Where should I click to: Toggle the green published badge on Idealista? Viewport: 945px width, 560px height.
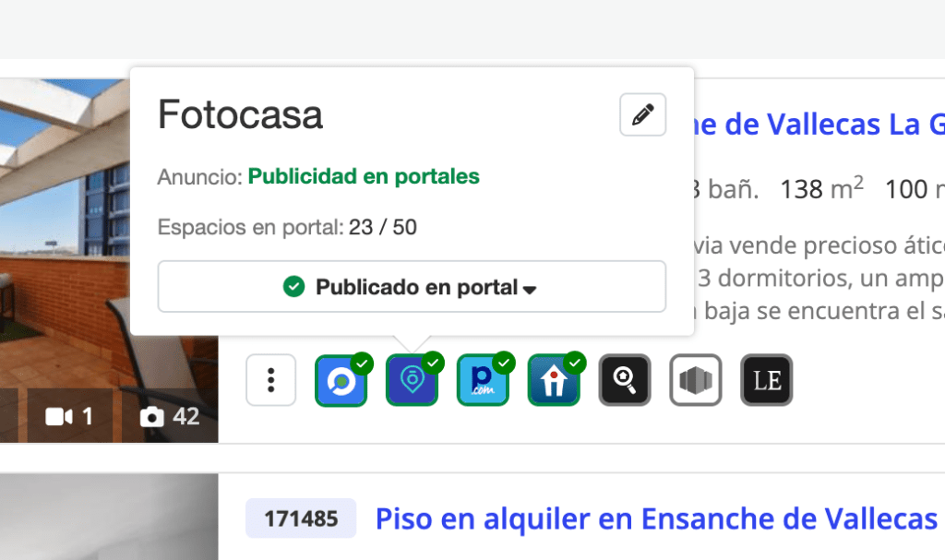coord(574,363)
